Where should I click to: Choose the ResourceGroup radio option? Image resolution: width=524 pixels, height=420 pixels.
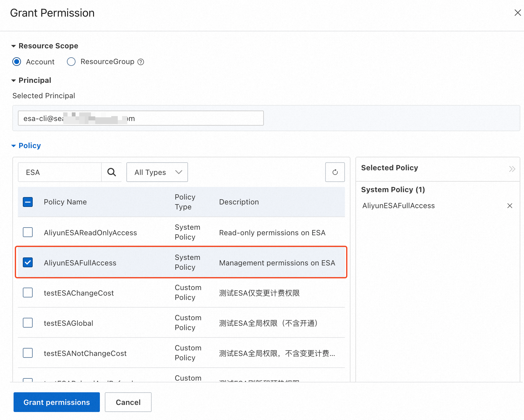click(x=71, y=62)
